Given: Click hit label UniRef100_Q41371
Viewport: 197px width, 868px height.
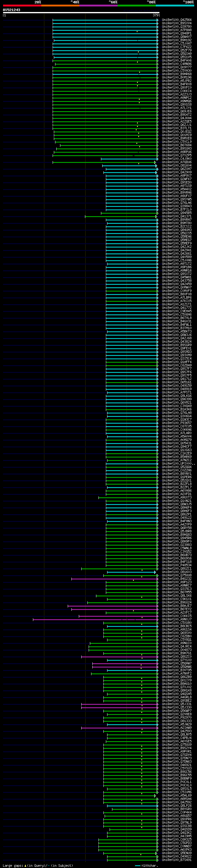Looking at the screenshot, I should (177, 216).
